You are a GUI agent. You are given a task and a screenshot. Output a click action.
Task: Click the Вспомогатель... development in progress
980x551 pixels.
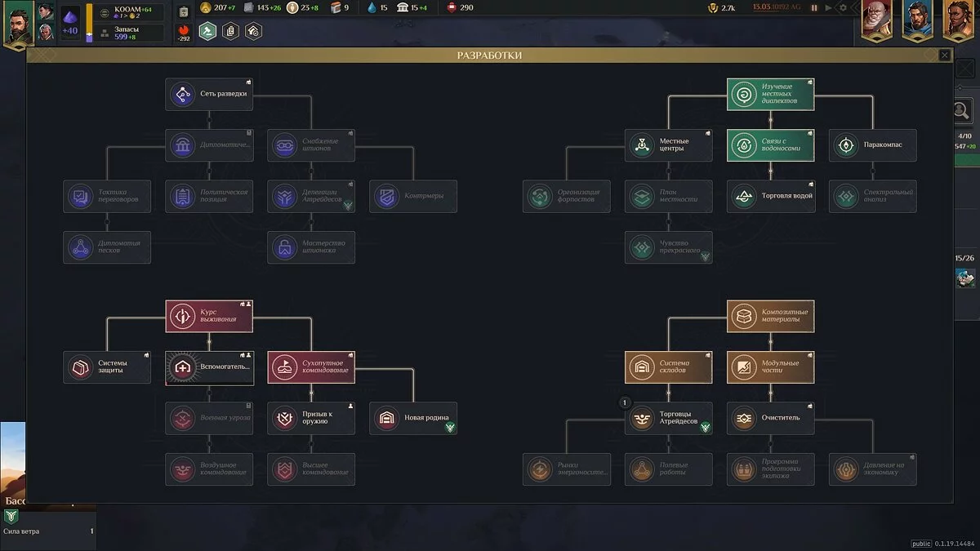[209, 367]
